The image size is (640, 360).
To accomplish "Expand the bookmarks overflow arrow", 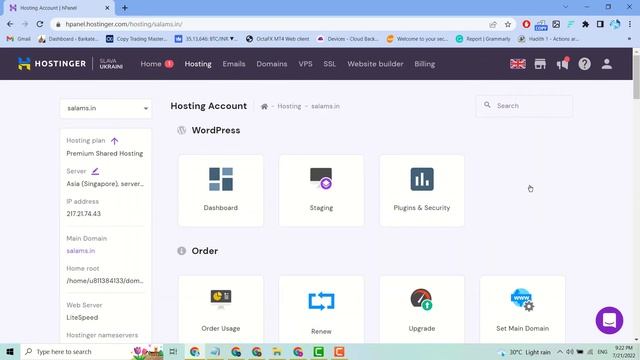I will tap(629, 39).
